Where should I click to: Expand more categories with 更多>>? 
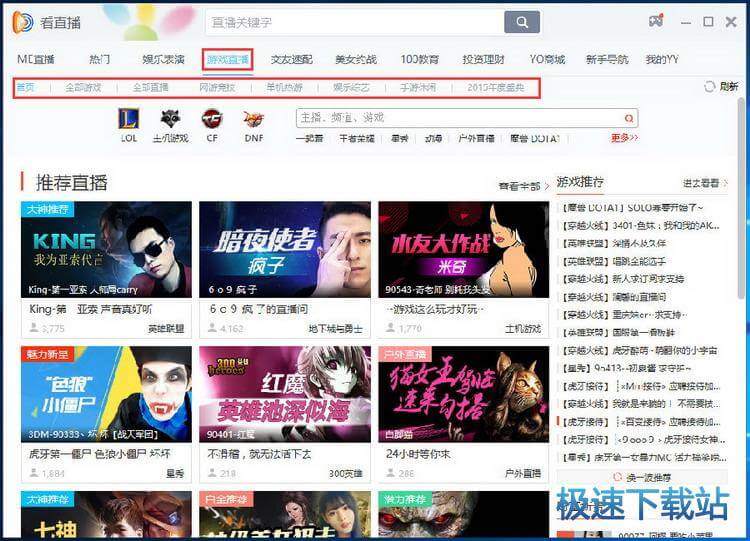[624, 138]
